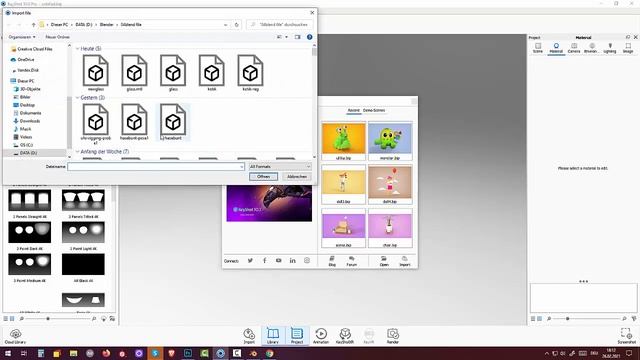Open the Blog from the welcome window
The width and height of the screenshot is (640, 360).
pos(332,261)
